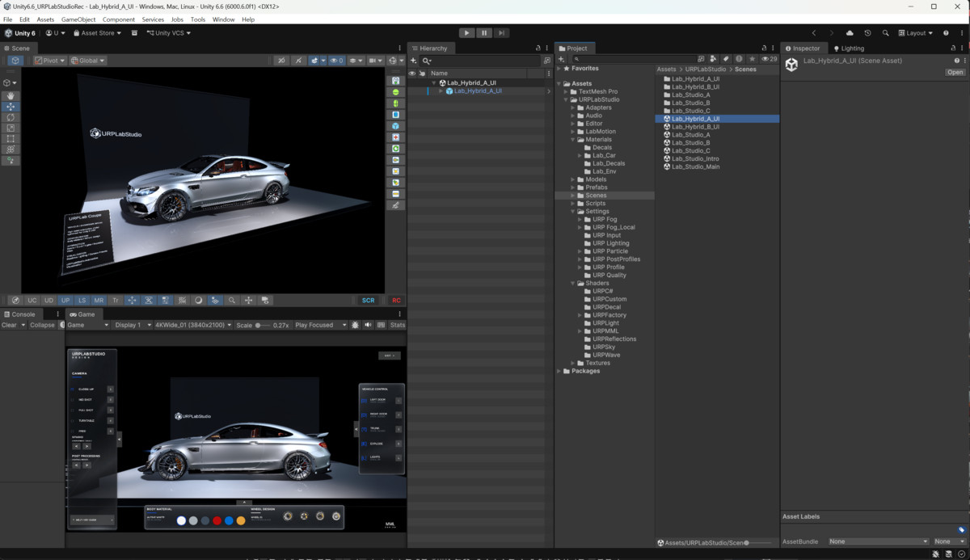Open the Undo History icon

(x=867, y=33)
